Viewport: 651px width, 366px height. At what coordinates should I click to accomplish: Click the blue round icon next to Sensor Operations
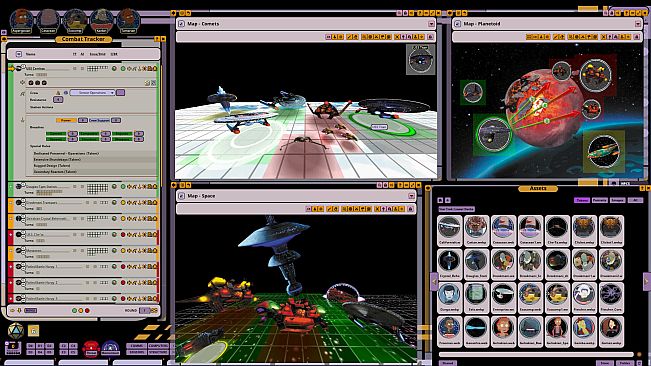click(x=66, y=93)
